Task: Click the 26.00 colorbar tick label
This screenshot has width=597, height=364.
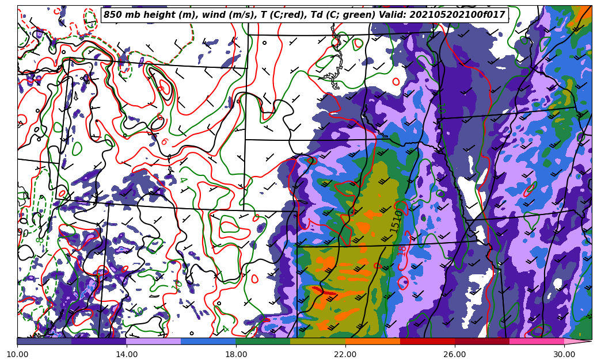Action: point(455,354)
